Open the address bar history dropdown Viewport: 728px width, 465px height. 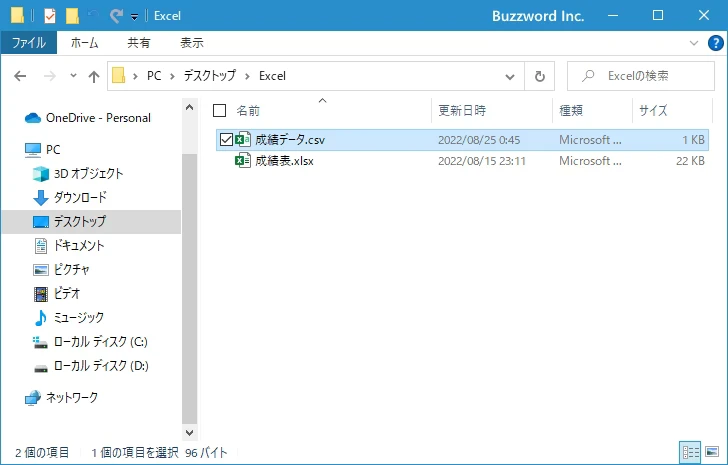(510, 76)
